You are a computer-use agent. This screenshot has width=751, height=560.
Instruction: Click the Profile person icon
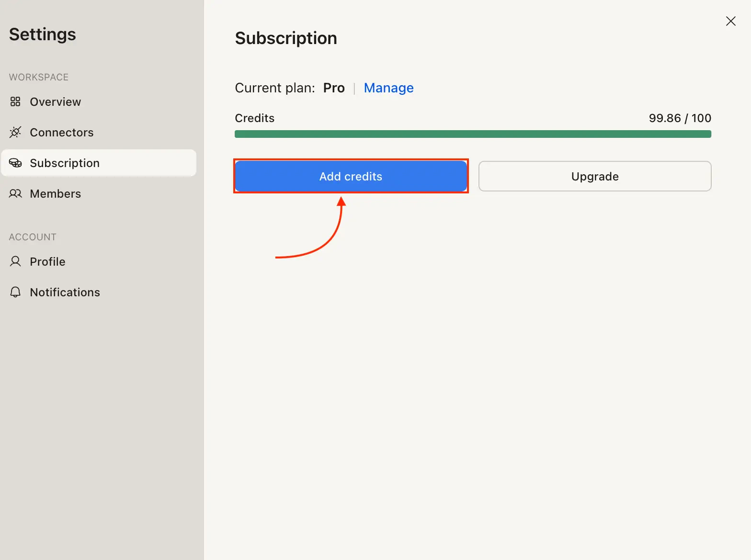click(x=15, y=261)
